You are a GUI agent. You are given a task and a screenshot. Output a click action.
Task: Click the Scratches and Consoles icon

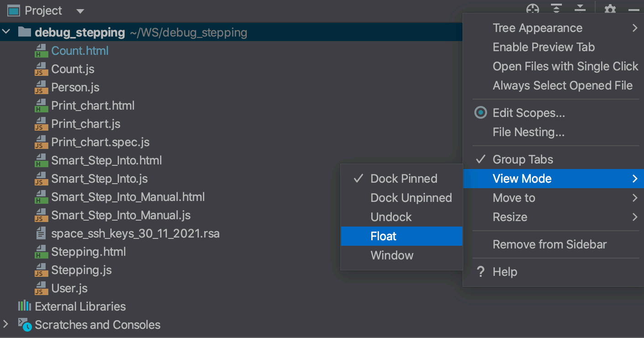point(25,324)
